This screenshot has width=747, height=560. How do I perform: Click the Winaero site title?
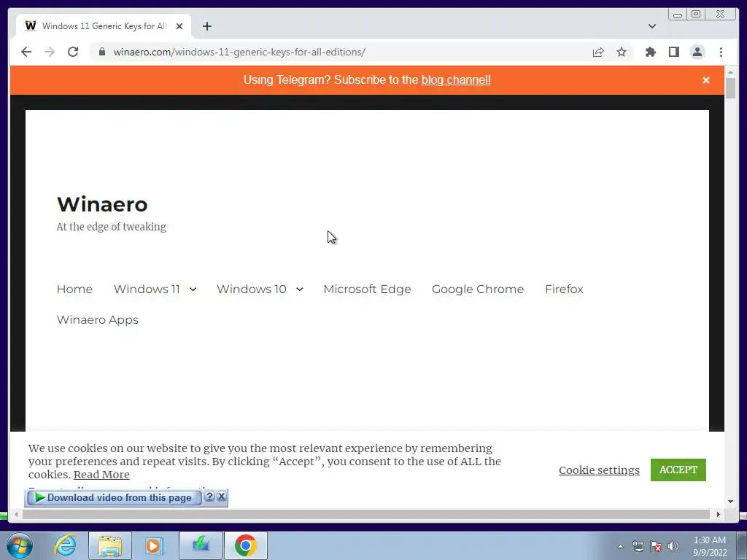[x=102, y=204]
